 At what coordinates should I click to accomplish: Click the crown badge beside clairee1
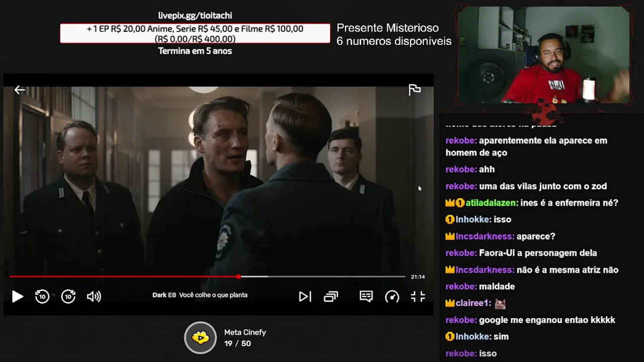click(450, 304)
